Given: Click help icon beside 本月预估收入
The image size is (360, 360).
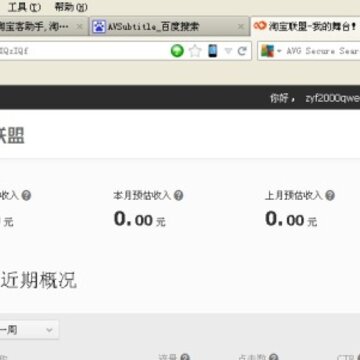Looking at the screenshot, I should click(179, 195).
